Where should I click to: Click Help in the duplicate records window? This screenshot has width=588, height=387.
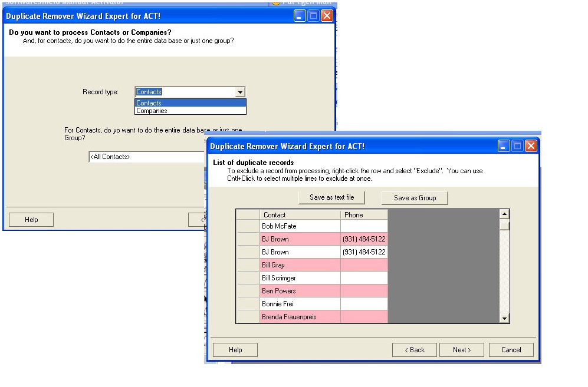[x=235, y=350]
